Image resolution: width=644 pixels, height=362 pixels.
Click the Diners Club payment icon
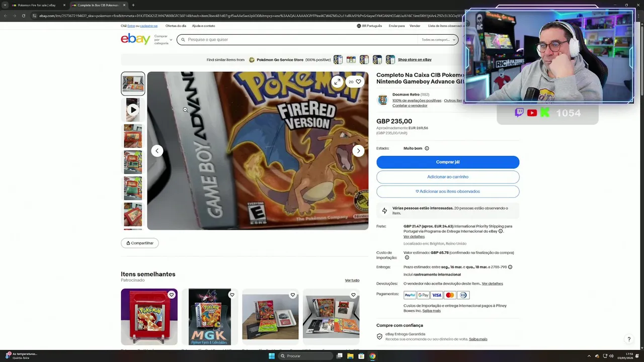pyautogui.click(x=463, y=295)
